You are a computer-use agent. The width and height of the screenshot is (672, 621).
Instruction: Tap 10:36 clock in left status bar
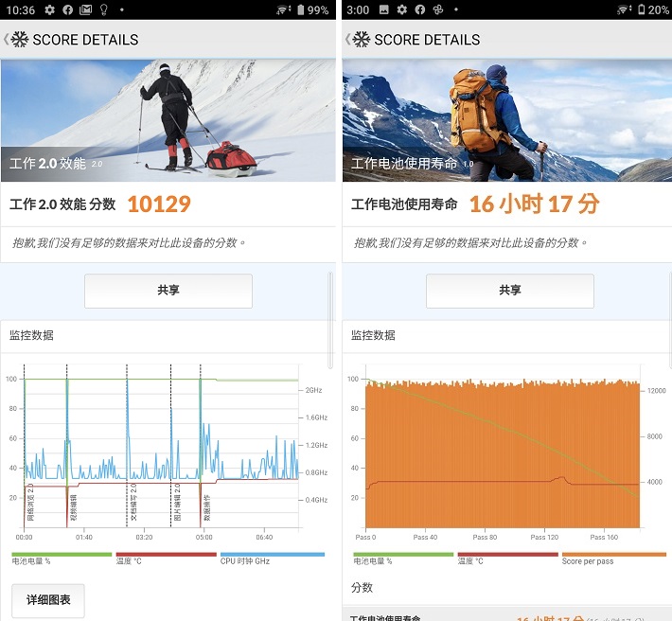click(x=21, y=9)
